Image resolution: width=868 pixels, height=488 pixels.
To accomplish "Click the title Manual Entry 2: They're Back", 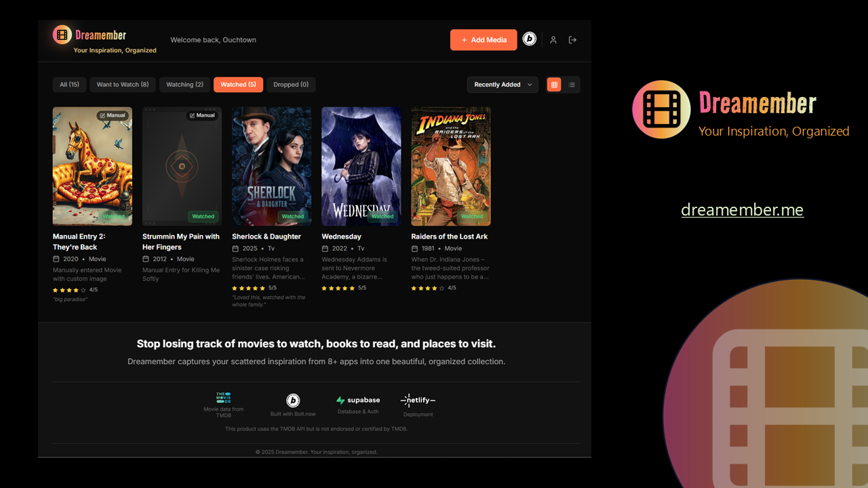I will tap(79, 242).
